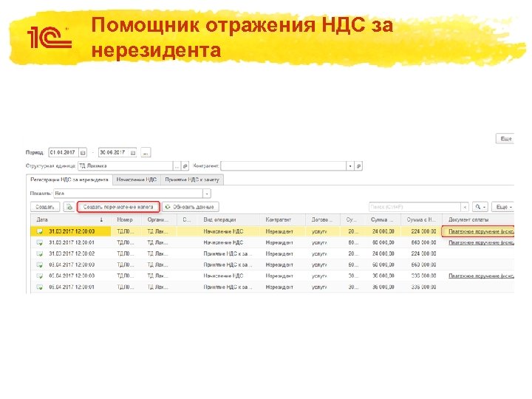Click 36 000,00 cell in last row
Viewport: 532px width, 399px height.
tap(383, 287)
